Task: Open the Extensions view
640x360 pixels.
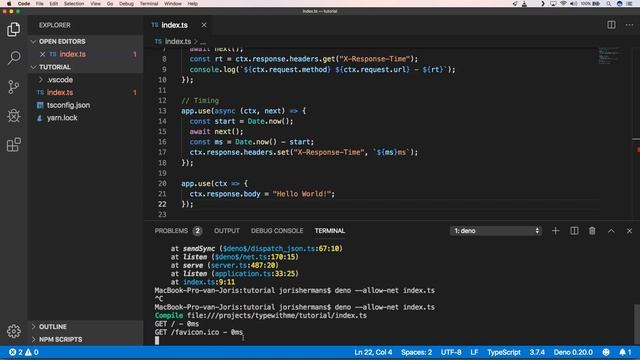Action: click(13, 144)
